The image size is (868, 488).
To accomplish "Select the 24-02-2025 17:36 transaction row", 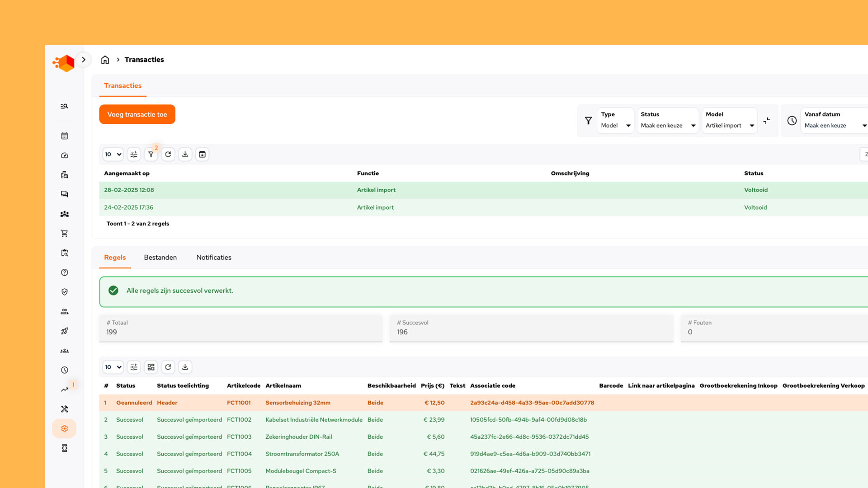I will pos(129,207).
